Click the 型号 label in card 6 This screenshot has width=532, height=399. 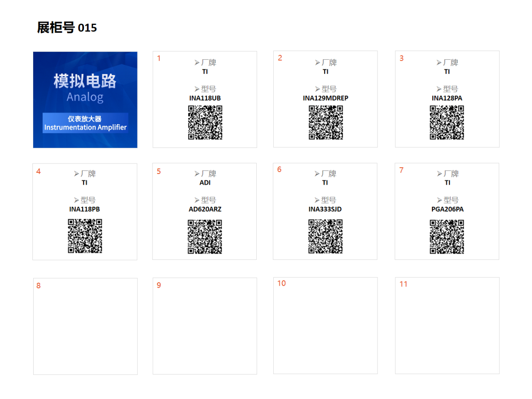[x=325, y=200]
